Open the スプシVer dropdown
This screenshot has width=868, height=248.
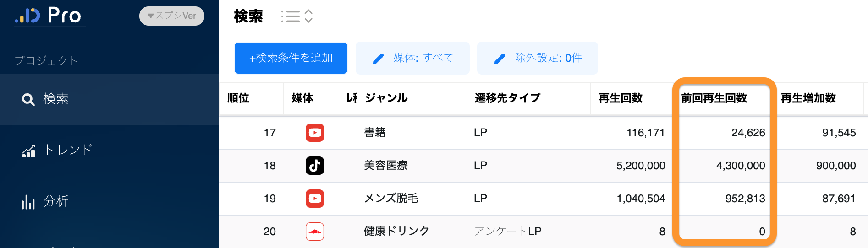tap(172, 16)
